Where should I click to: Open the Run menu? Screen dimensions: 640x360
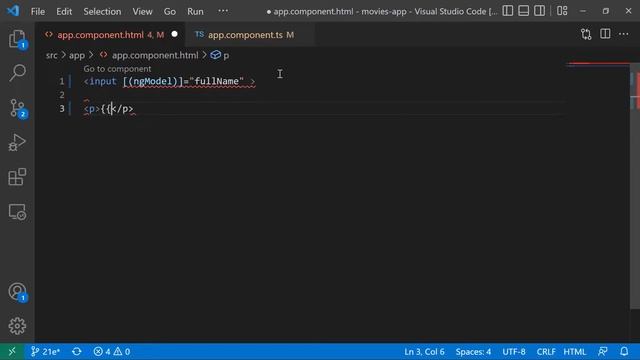point(195,11)
